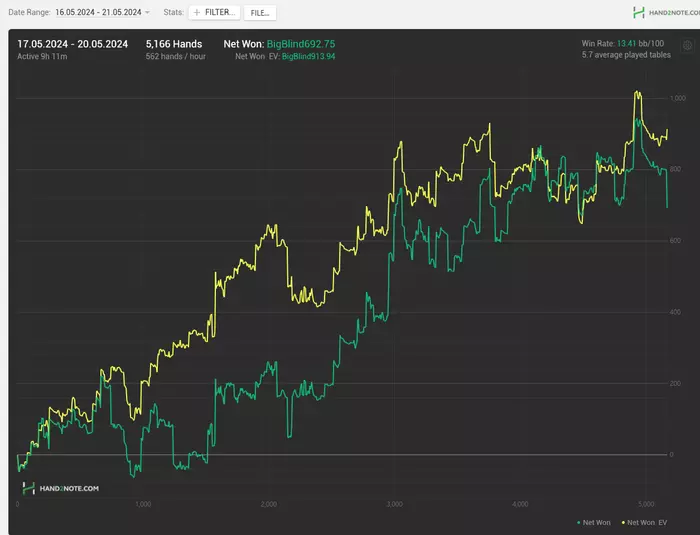
Task: Toggle the Net Won EV legend entry
Action: [x=644, y=522]
